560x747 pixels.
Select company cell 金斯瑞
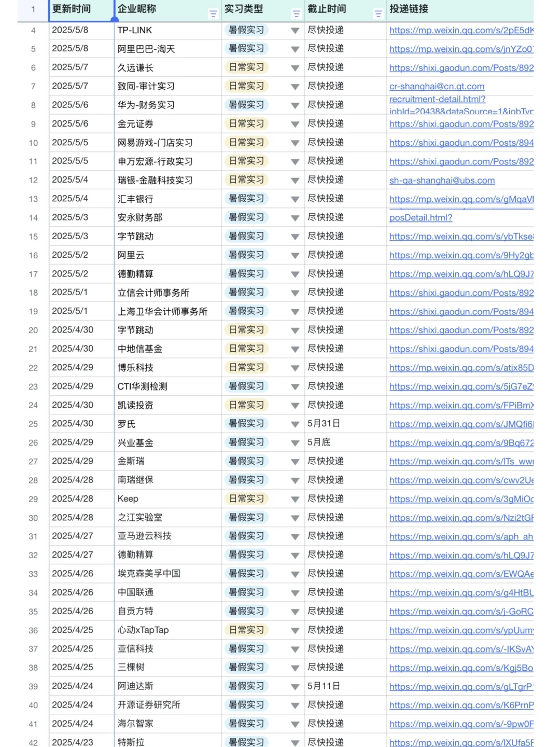pos(167,461)
